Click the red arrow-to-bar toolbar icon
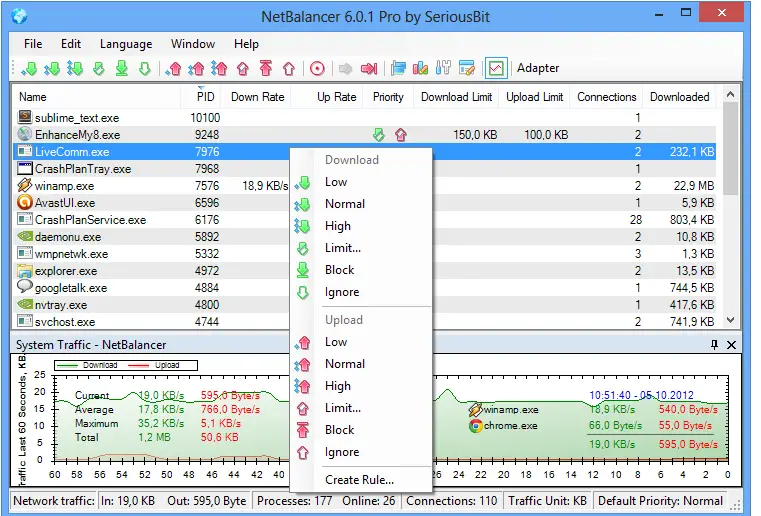This screenshot has width=761, height=516. 369,68
